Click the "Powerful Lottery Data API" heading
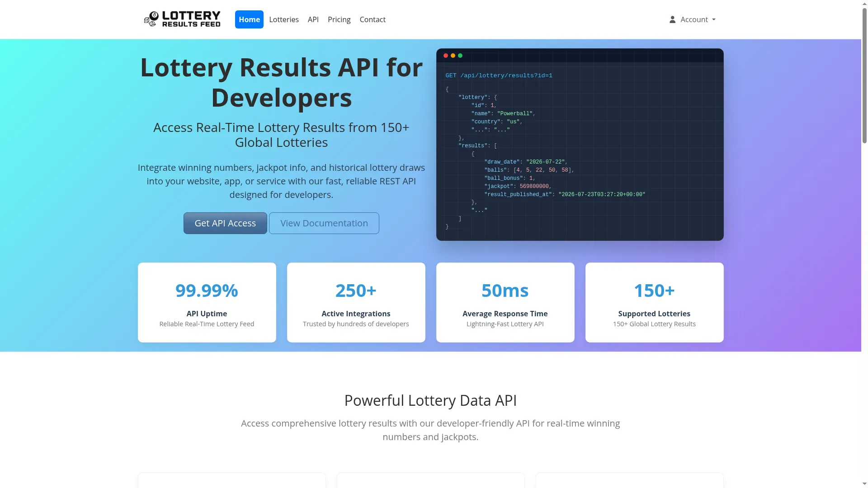 (x=430, y=400)
